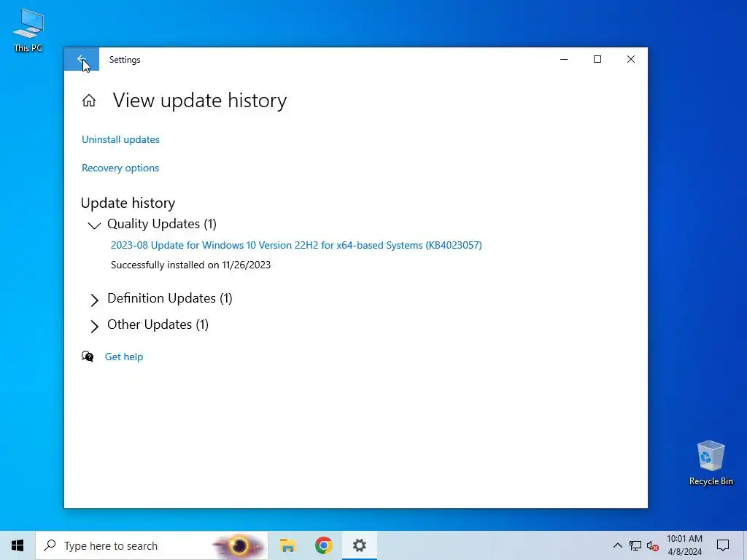Launch Google Chrome from the taskbar
Image resolution: width=747 pixels, height=560 pixels.
pos(323,545)
